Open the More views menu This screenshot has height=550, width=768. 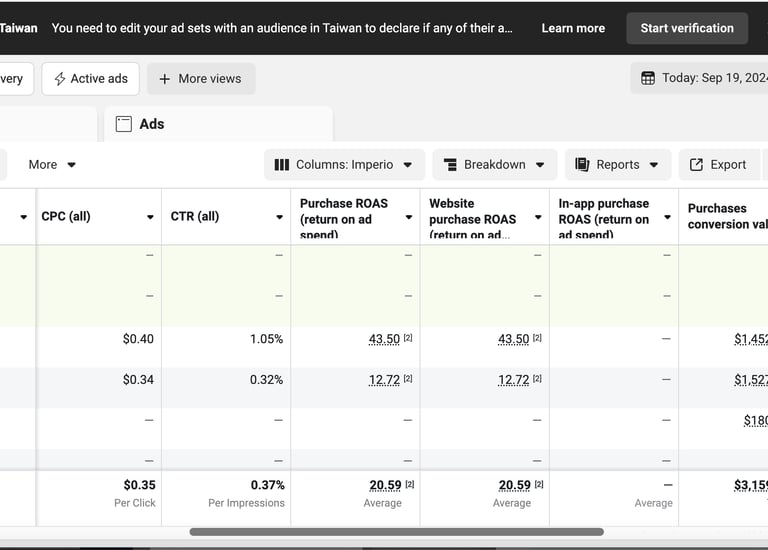coord(201,79)
